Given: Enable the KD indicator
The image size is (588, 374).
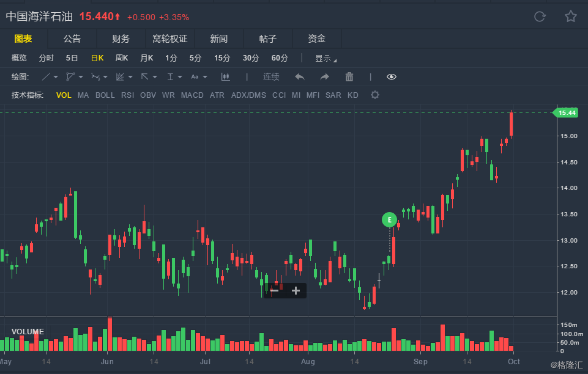Looking at the screenshot, I should [353, 95].
